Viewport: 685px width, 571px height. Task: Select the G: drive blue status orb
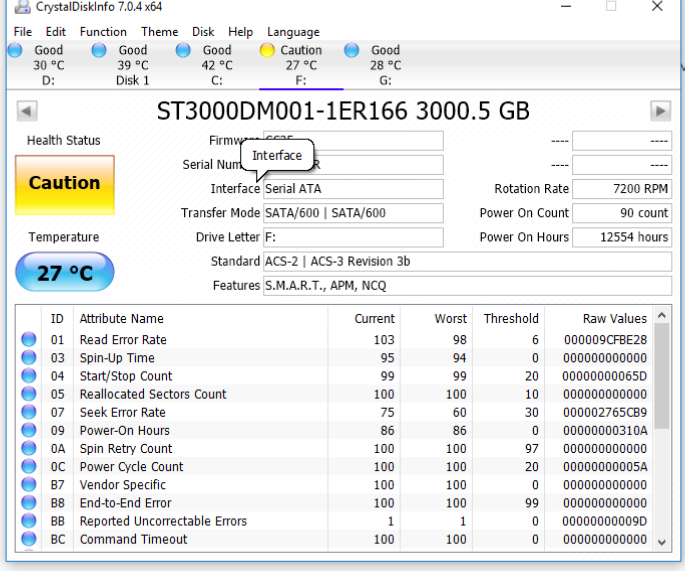[351, 50]
